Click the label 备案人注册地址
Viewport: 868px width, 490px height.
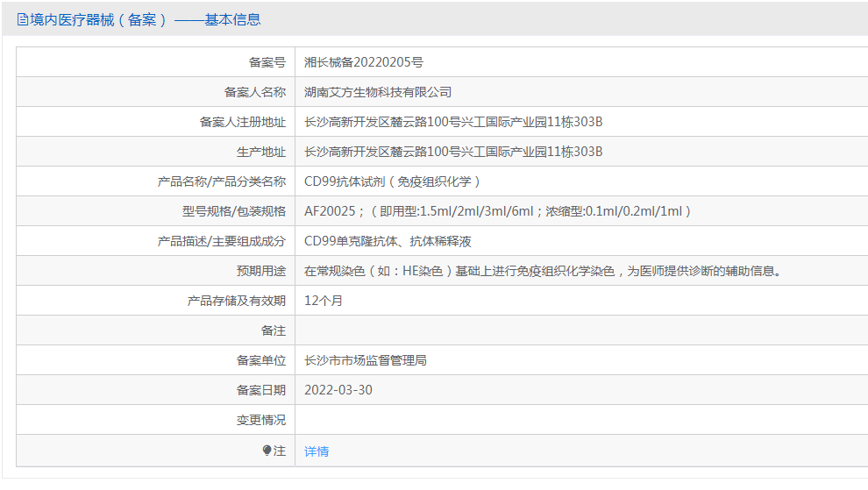(x=243, y=123)
